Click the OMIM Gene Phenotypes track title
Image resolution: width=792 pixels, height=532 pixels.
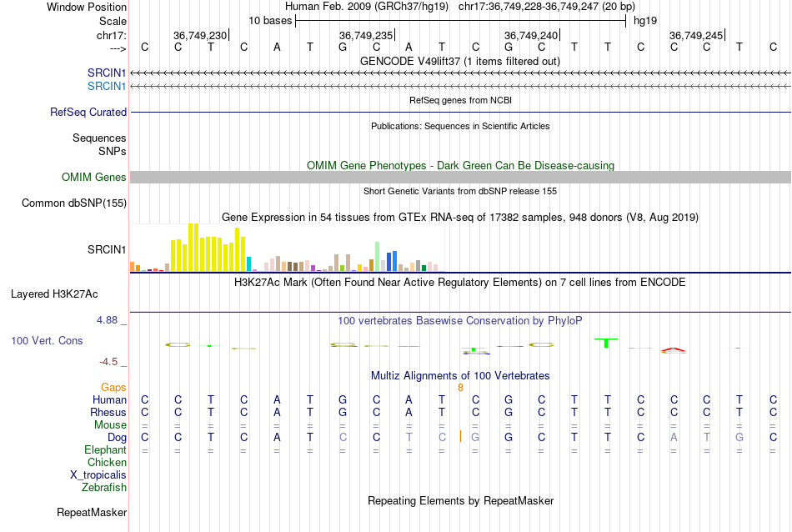(x=460, y=165)
